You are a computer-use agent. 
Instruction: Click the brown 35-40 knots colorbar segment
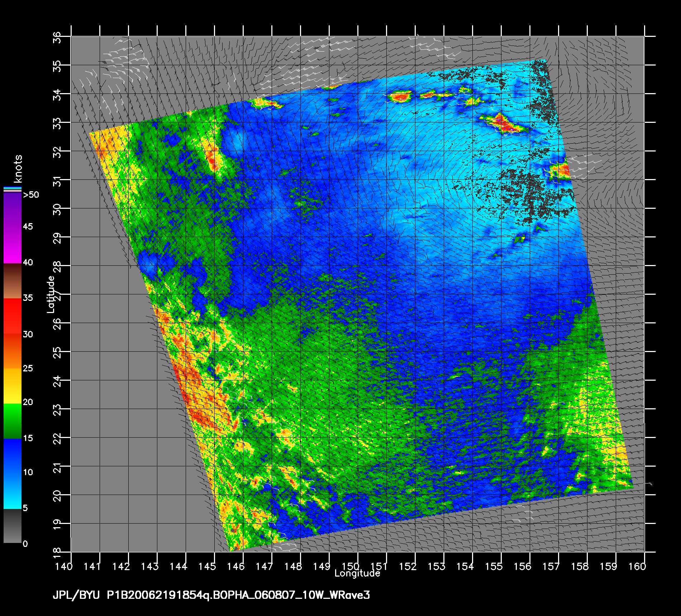13,281
